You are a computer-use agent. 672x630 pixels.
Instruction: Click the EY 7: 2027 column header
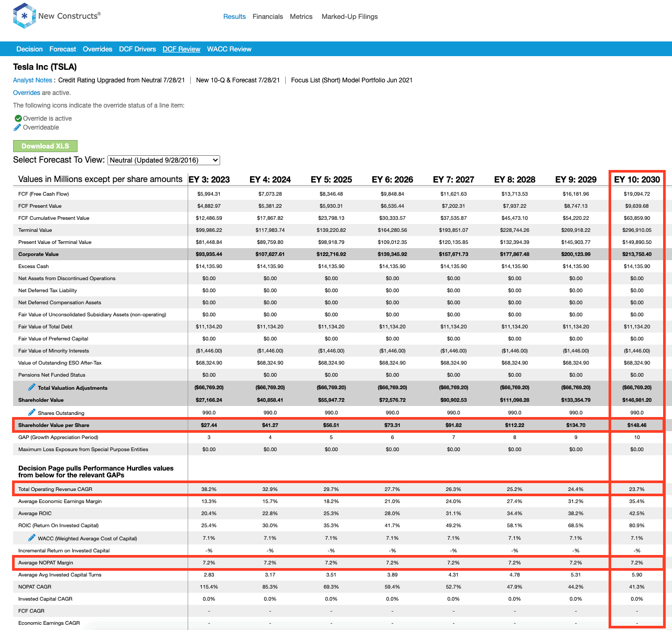453,179
